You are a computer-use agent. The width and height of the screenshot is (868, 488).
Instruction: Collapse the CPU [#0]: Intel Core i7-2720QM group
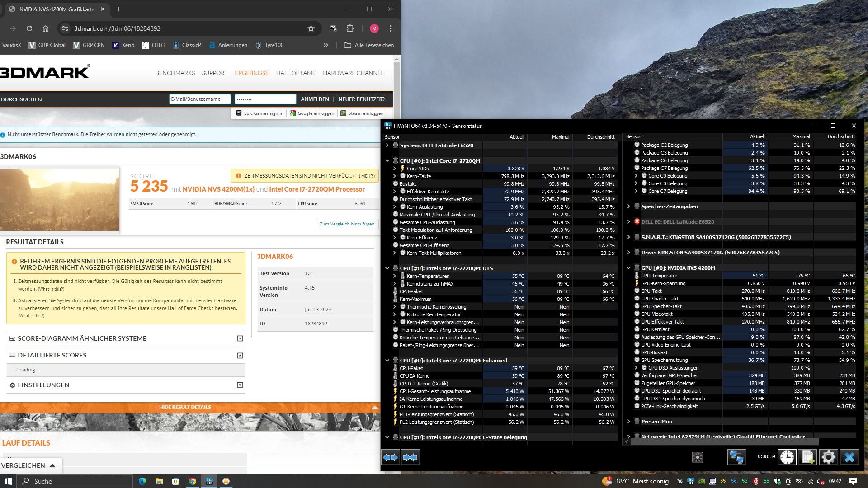tap(387, 161)
